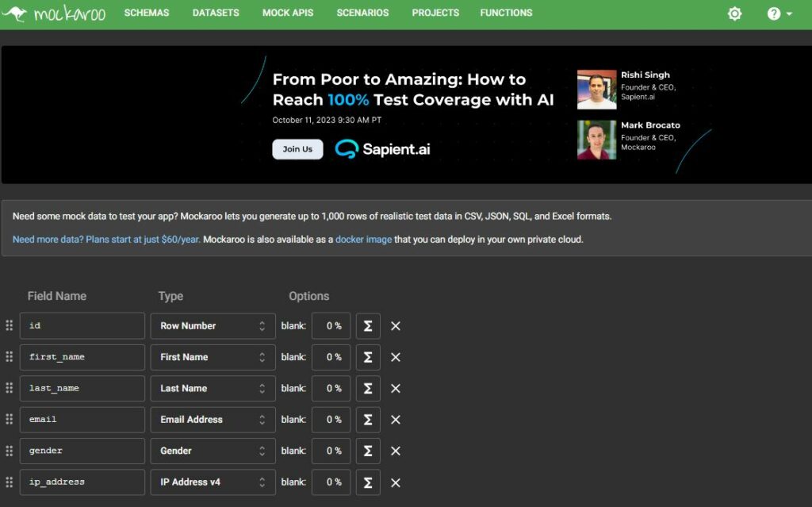Edit the ip_address field name input
The image size is (812, 507).
click(x=82, y=482)
